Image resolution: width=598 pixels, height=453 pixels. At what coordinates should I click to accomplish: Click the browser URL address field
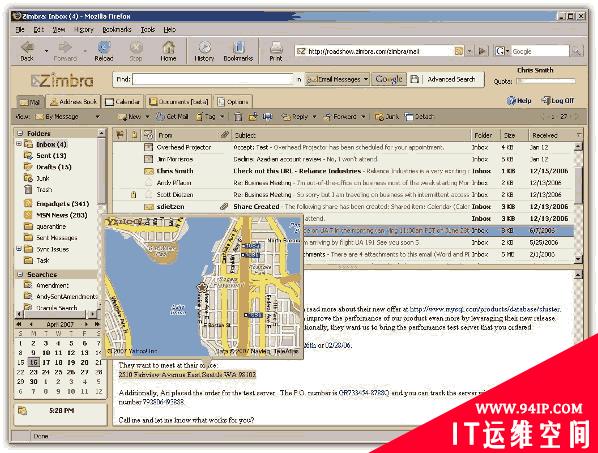point(380,51)
